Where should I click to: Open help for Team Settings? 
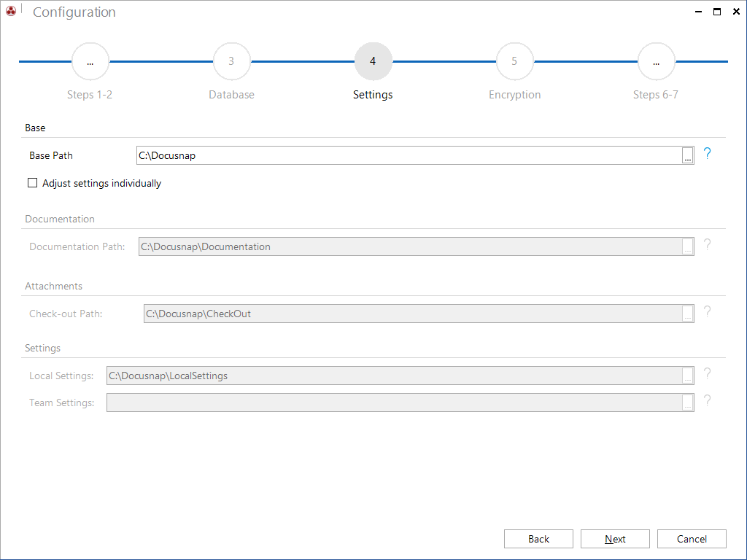[x=708, y=400]
